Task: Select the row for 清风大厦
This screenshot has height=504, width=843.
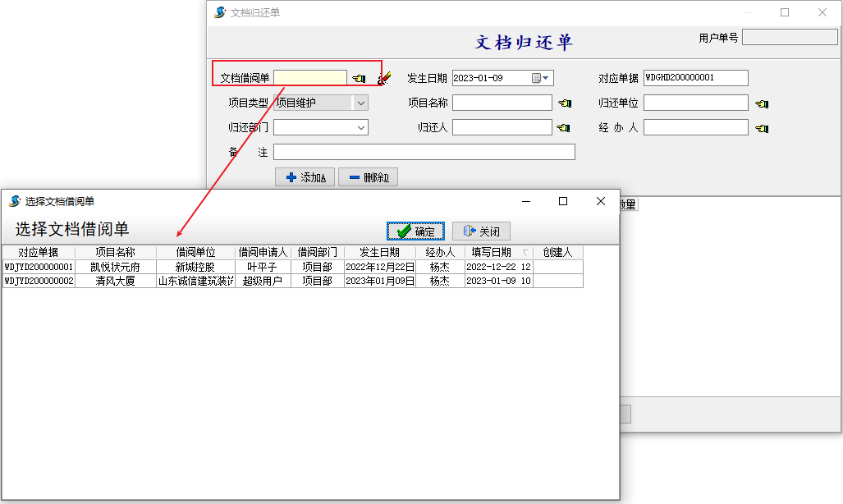Action: click(x=115, y=281)
